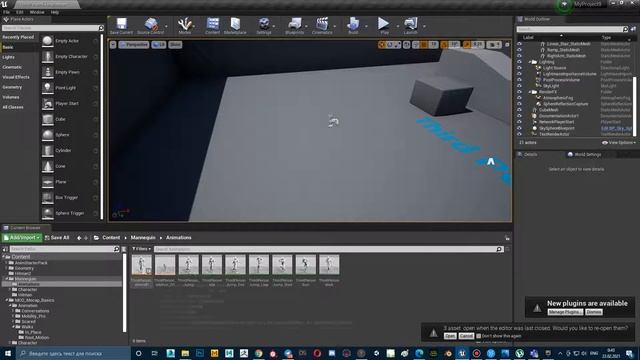Open the Cinematics toolbar icon
The image size is (640, 360).
tap(322, 26)
